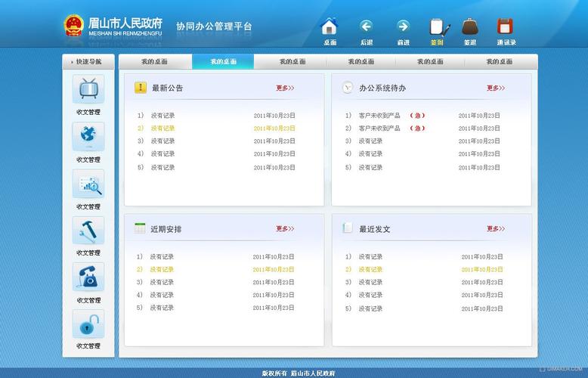
Task: Open 更多>> in the 最新公告 panel
Action: click(x=286, y=88)
